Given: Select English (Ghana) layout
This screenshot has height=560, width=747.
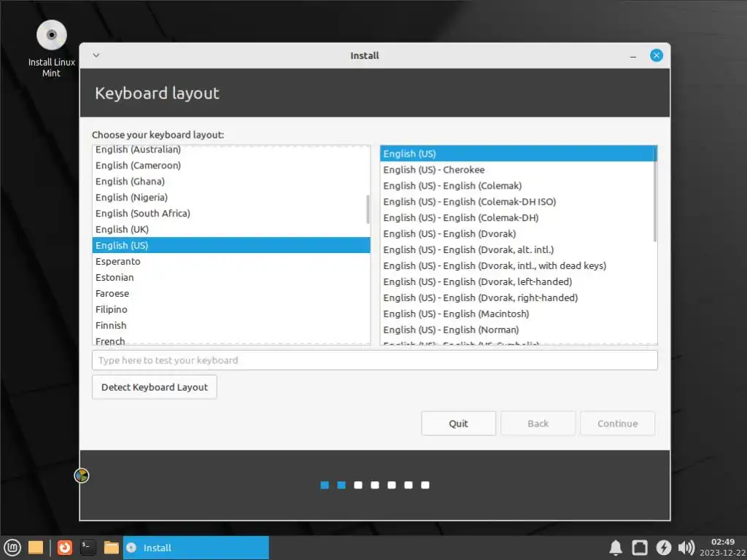Looking at the screenshot, I should 231,182.
